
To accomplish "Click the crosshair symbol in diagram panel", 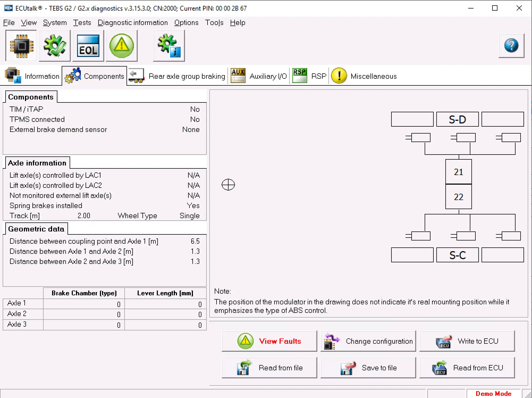I will 228,185.
